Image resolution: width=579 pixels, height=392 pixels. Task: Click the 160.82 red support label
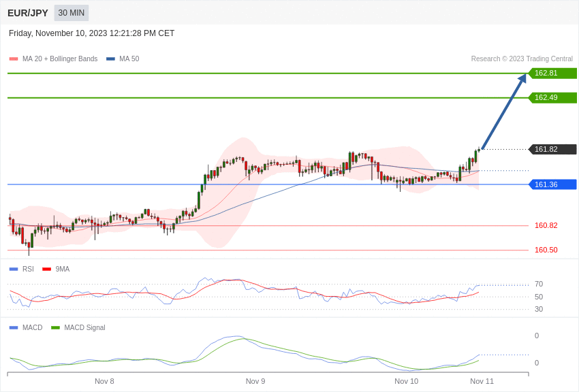546,226
